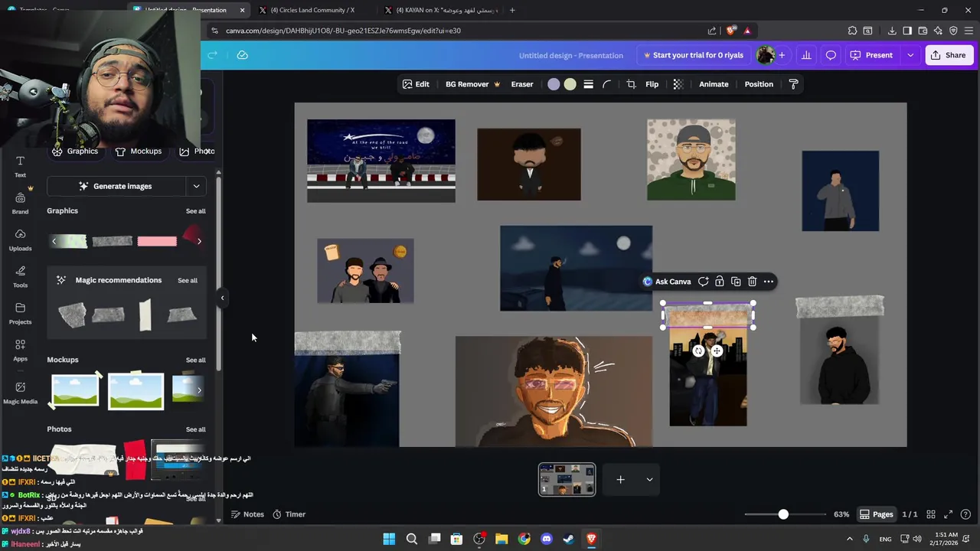Toggle the Pages view button
The image size is (980, 551).
(876, 514)
